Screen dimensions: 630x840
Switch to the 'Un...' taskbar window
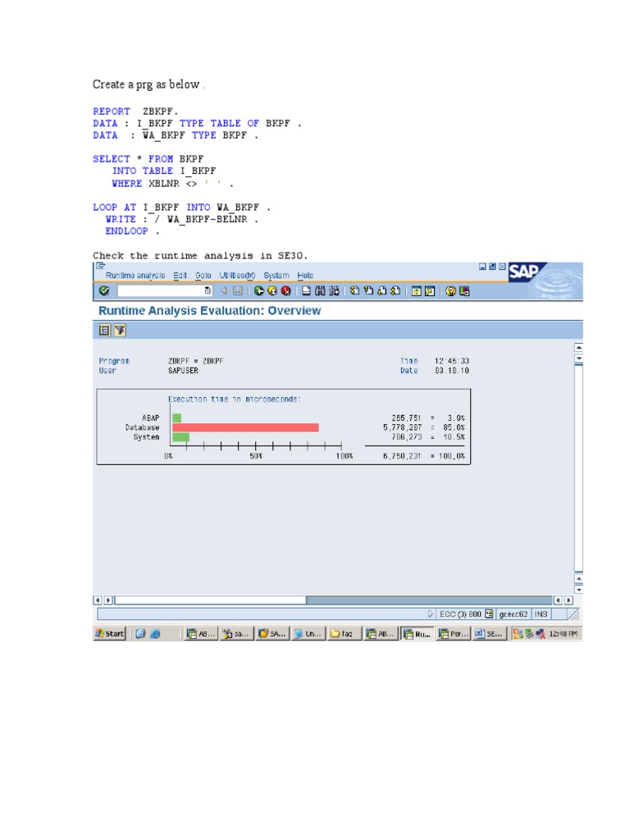pos(308,634)
